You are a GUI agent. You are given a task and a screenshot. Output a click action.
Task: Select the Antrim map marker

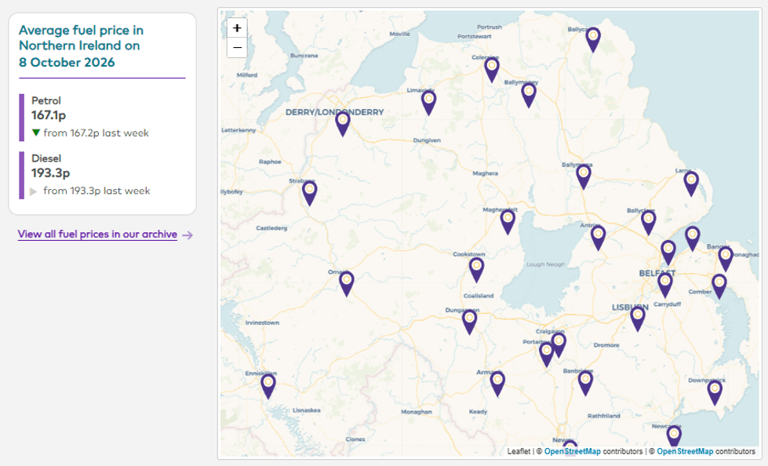pyautogui.click(x=598, y=238)
